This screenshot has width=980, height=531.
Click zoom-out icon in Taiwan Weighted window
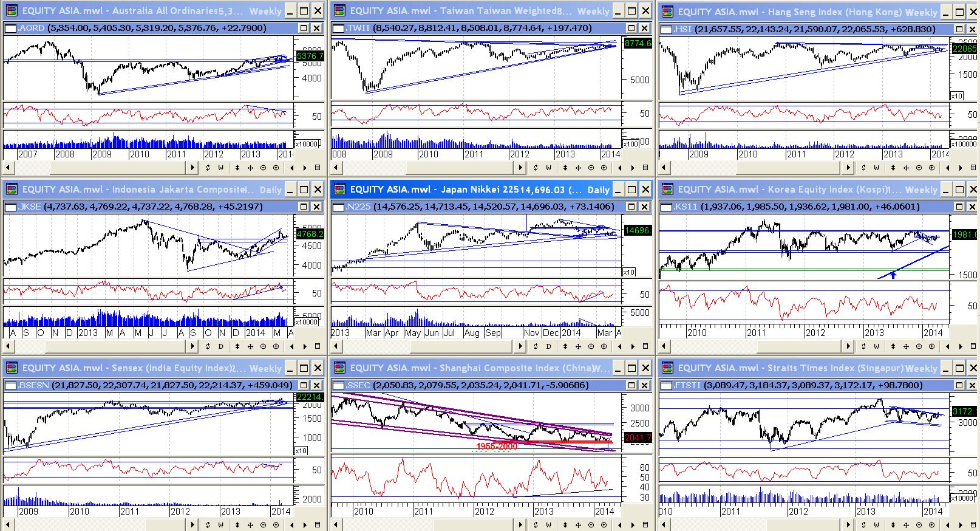click(591, 168)
